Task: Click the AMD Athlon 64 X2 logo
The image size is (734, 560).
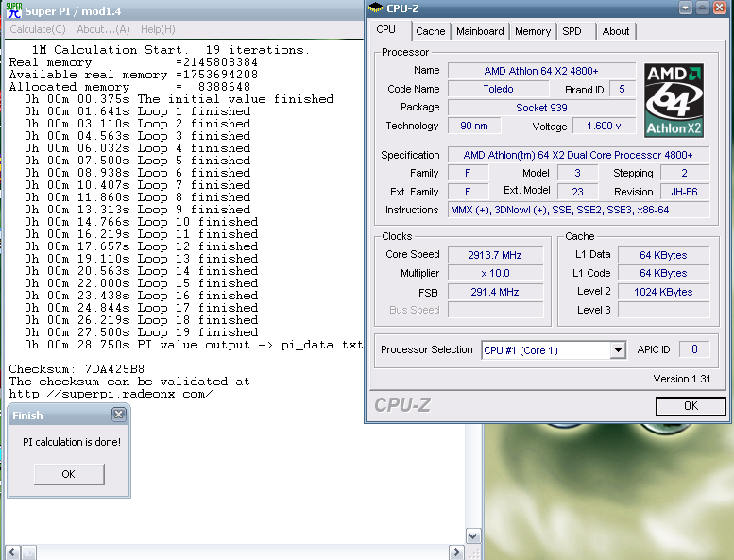Action: click(674, 101)
